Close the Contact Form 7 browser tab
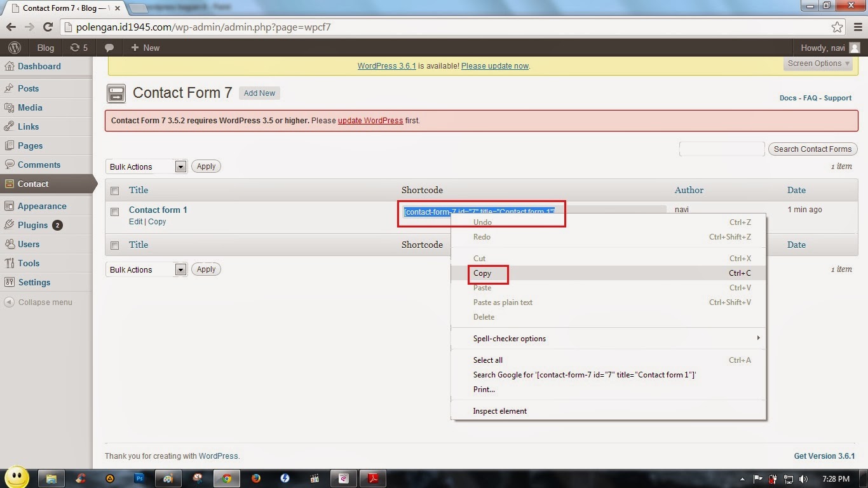This screenshot has width=868, height=488. (117, 9)
